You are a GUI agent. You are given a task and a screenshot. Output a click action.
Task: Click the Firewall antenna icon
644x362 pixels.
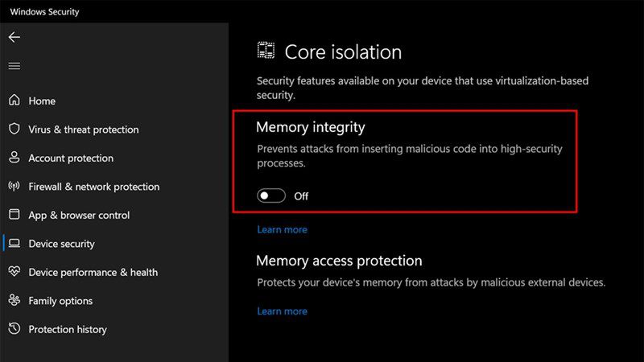(14, 187)
